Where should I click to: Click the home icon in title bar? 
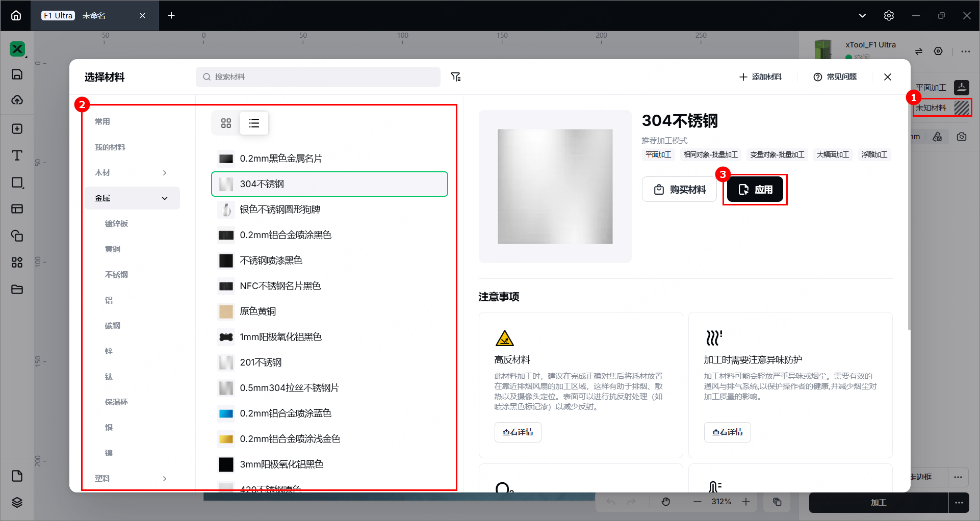pos(16,15)
